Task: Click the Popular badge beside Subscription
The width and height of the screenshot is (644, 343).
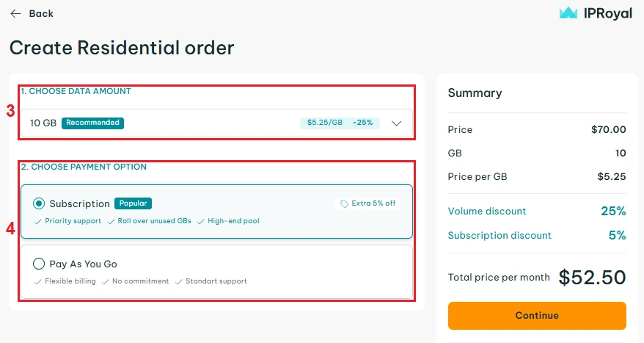Action: pyautogui.click(x=133, y=203)
